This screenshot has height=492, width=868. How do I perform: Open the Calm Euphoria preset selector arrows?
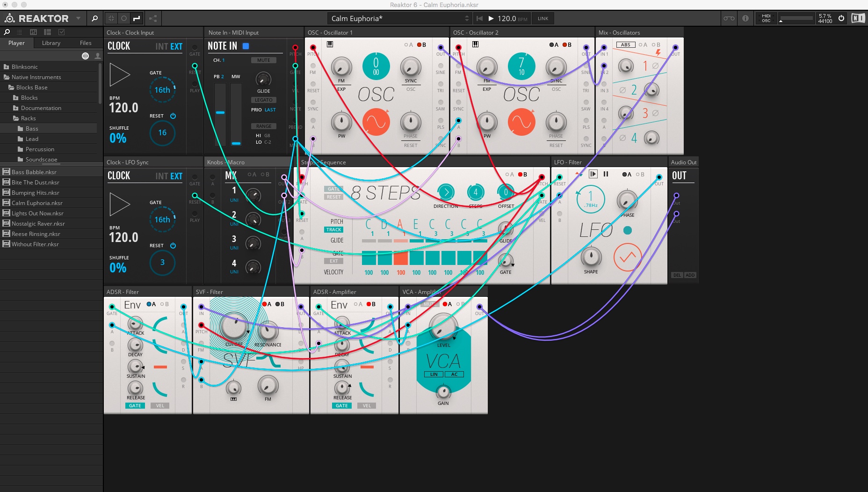tap(467, 18)
